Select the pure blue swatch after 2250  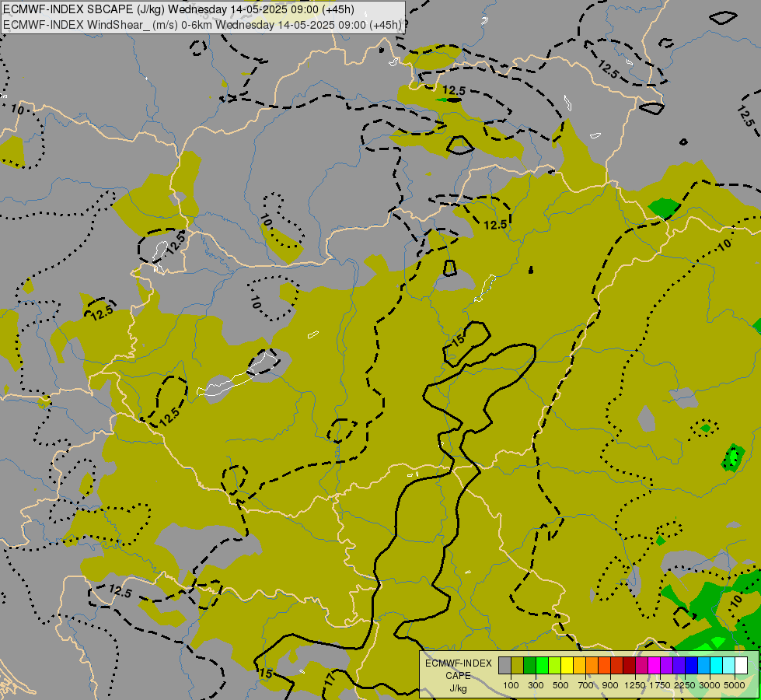[x=692, y=666]
